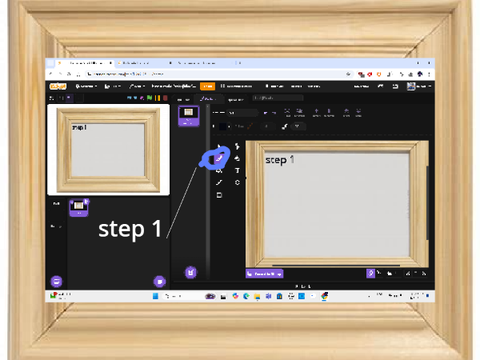Image resolution: width=480 pixels, height=360 pixels.
Task: Click the Group icon
Action: click(288, 112)
